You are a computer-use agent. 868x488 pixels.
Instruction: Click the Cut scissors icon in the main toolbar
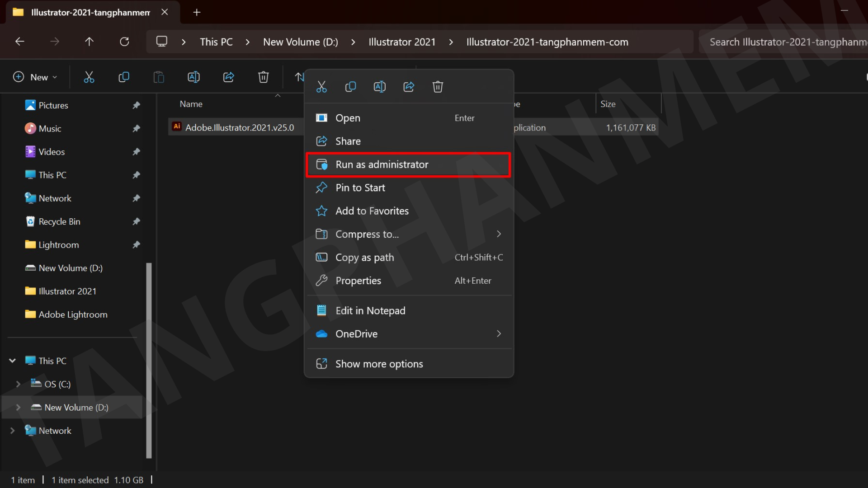click(x=89, y=77)
